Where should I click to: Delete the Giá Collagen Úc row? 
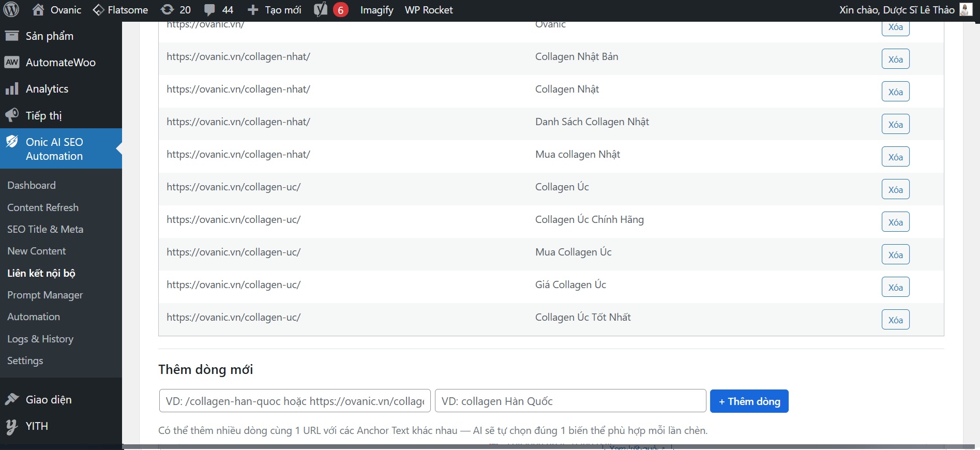coord(896,287)
